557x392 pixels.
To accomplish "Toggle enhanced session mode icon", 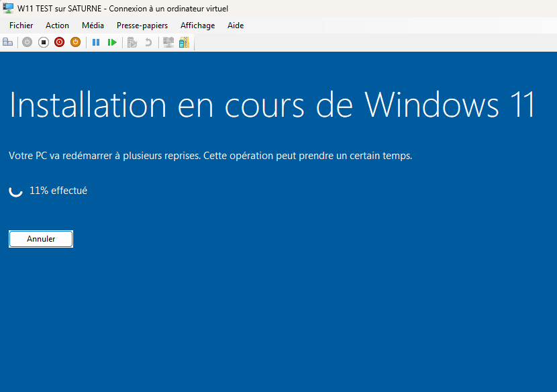I will (168, 42).
